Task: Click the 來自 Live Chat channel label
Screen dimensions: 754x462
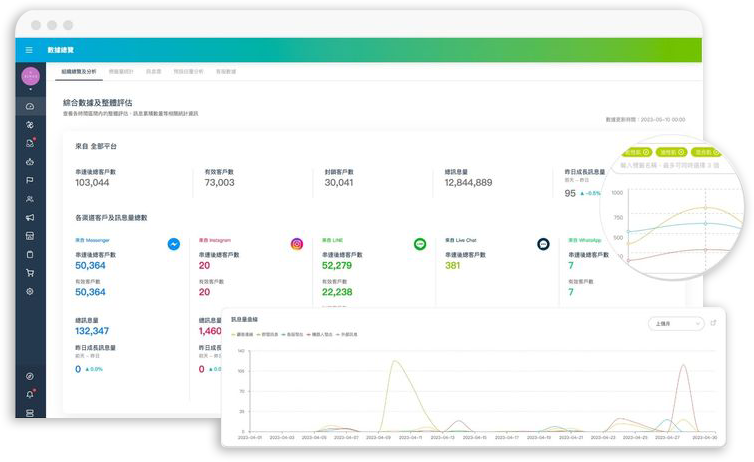Action: [461, 240]
